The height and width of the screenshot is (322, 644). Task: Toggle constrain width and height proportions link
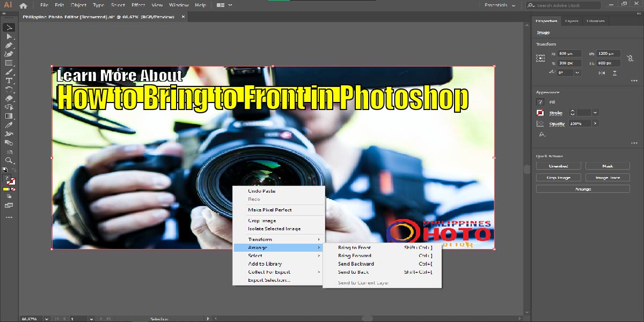pos(630,58)
